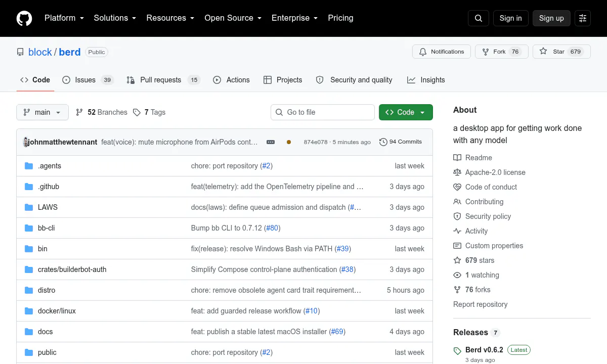Click the folder icon for distro

pyautogui.click(x=29, y=290)
